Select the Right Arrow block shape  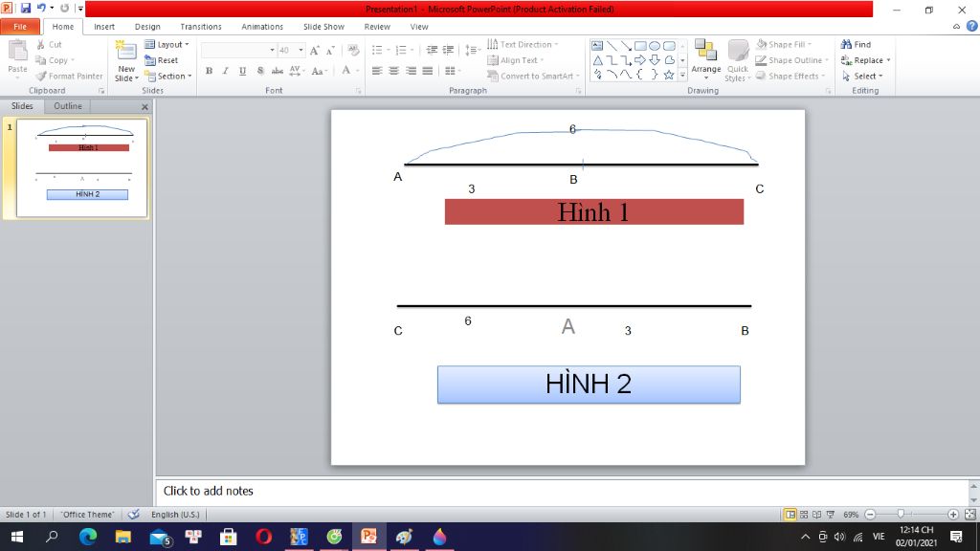(x=640, y=60)
